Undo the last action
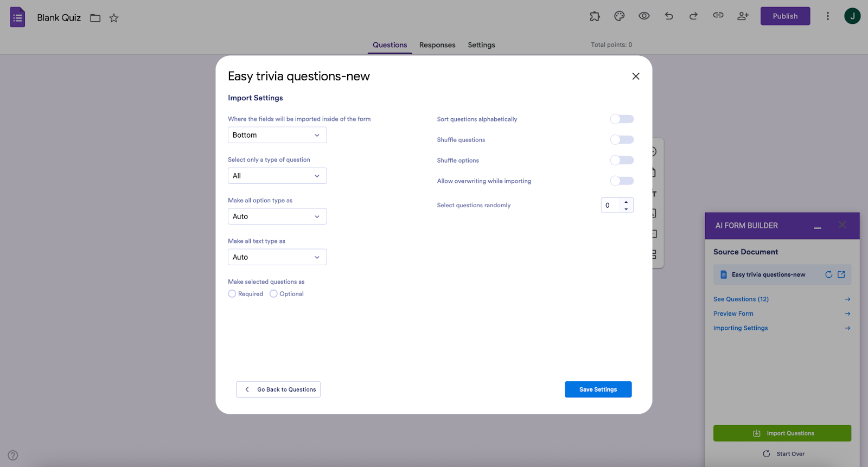 [x=668, y=16]
